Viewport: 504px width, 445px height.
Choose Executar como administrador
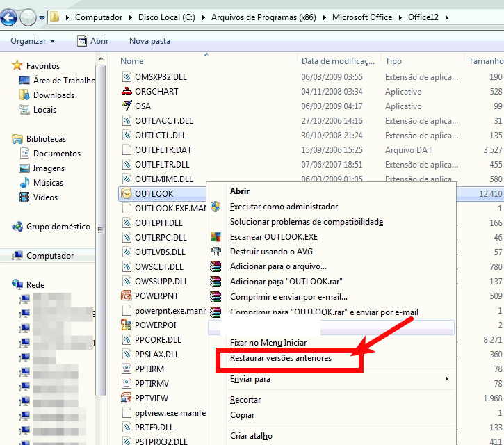point(284,207)
